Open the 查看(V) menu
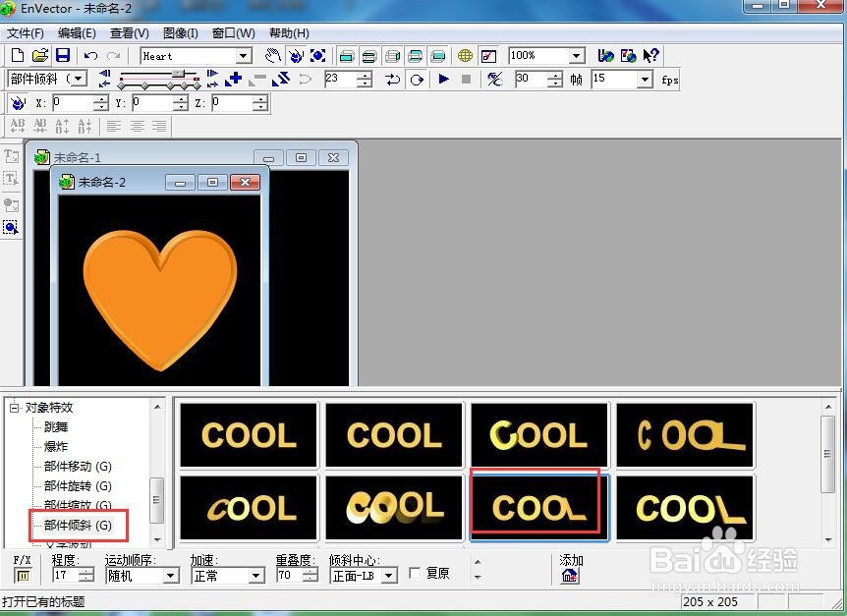Viewport: 847px width, 616px height. [129, 33]
